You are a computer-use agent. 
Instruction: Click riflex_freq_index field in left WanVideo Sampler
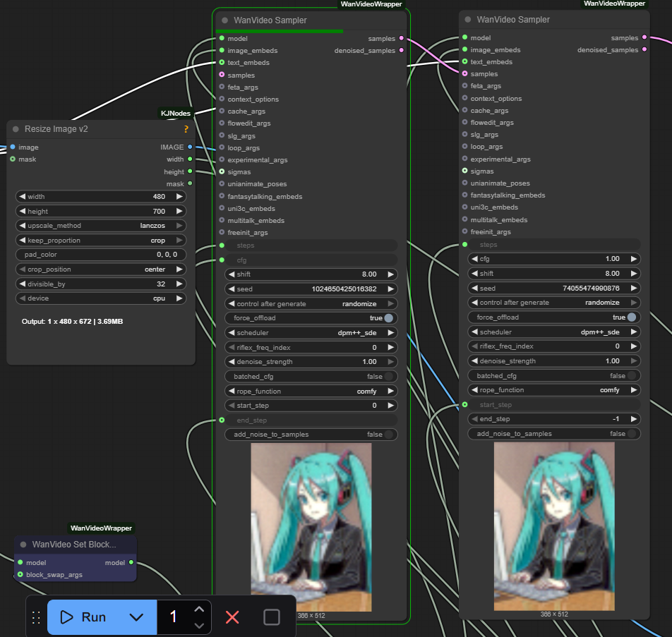tap(311, 347)
